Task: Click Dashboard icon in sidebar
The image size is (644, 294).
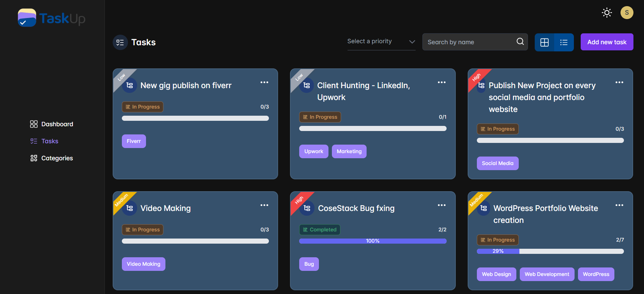Action: click(34, 124)
